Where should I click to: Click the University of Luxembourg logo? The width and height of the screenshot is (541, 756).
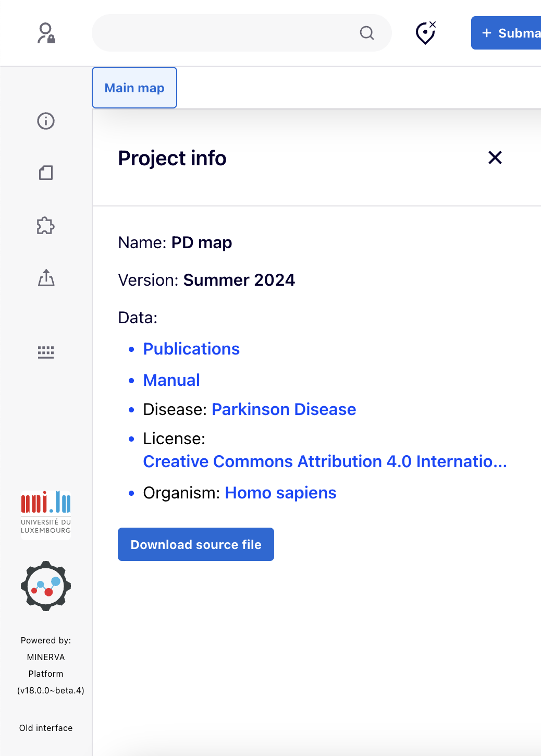pyautogui.click(x=46, y=513)
